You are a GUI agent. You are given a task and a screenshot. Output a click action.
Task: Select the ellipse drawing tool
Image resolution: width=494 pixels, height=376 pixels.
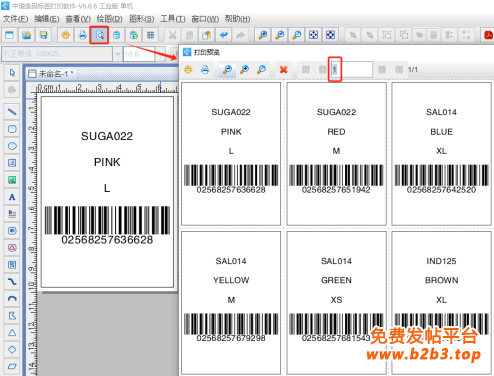tap(12, 146)
